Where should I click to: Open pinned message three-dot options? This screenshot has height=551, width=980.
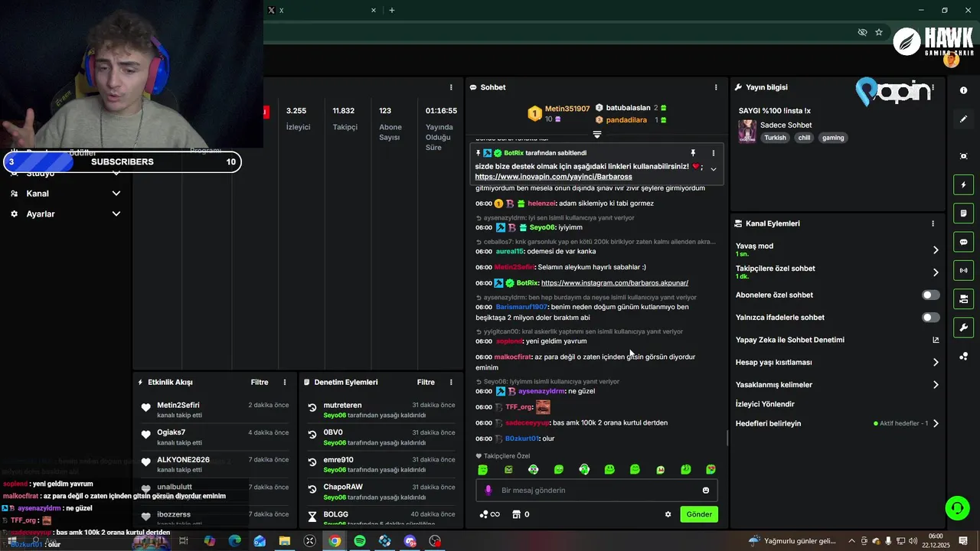pyautogui.click(x=714, y=153)
